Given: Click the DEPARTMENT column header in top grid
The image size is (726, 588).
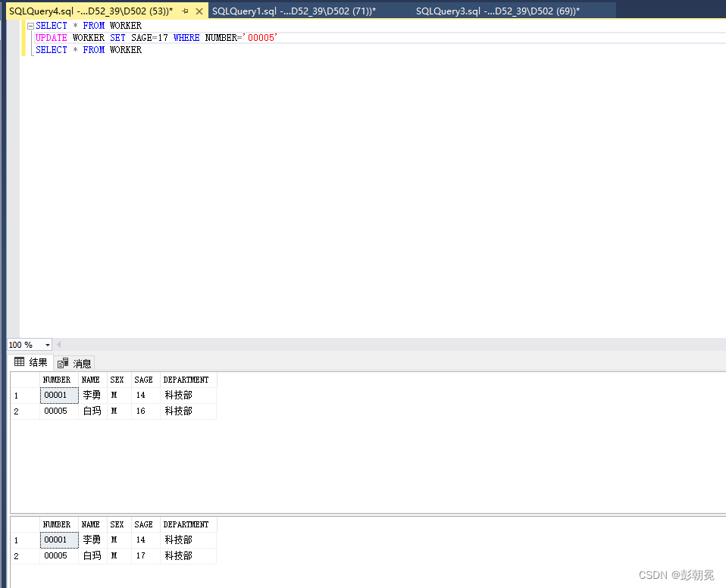Looking at the screenshot, I should (186, 380).
